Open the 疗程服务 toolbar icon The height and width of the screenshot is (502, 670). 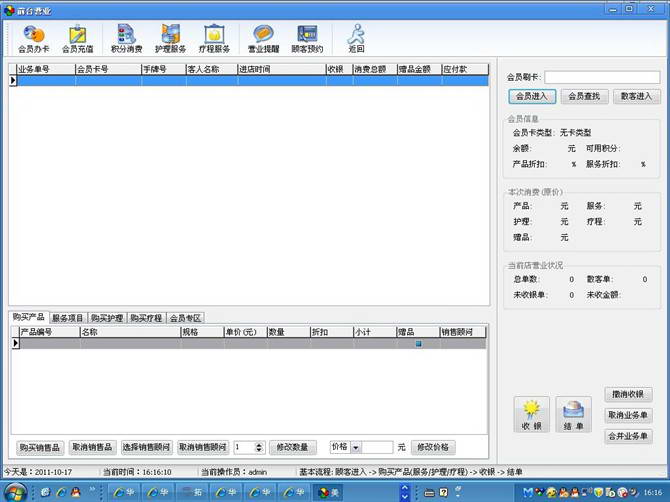(215, 39)
